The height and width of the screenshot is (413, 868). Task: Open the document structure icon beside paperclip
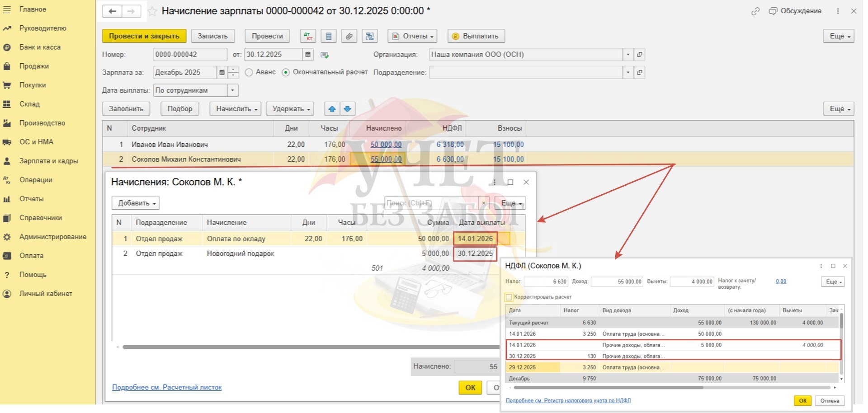[370, 36]
